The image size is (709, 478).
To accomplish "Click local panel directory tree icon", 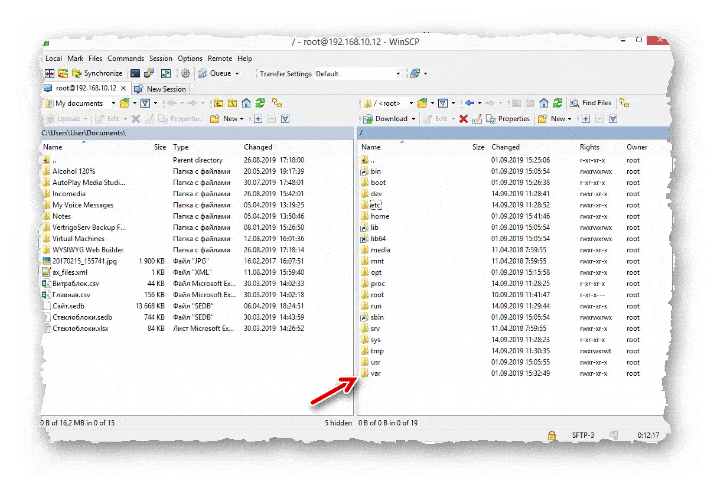I will tap(277, 103).
